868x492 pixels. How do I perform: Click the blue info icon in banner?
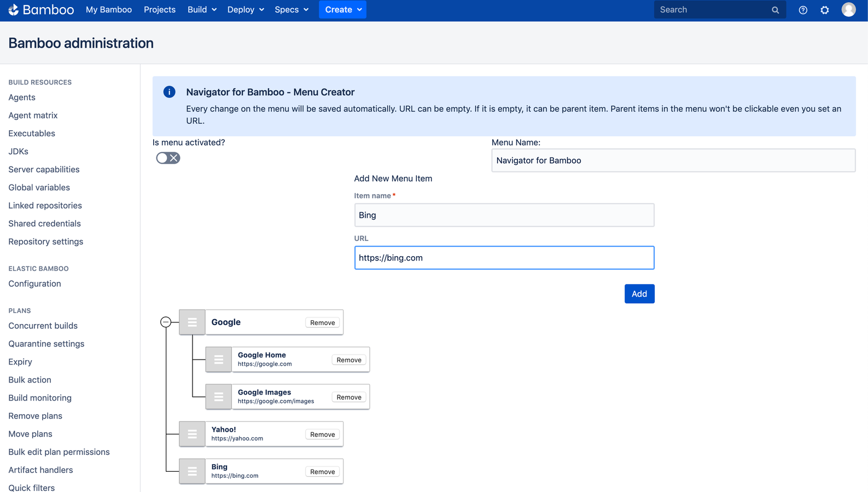170,92
